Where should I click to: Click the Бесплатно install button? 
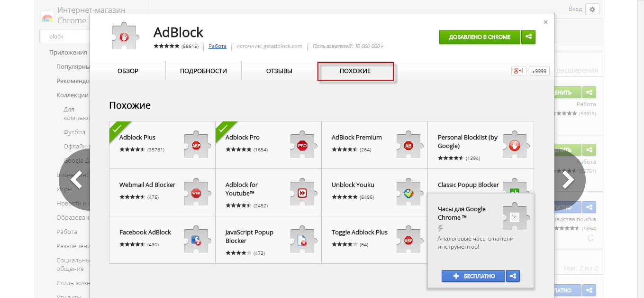coord(473,276)
